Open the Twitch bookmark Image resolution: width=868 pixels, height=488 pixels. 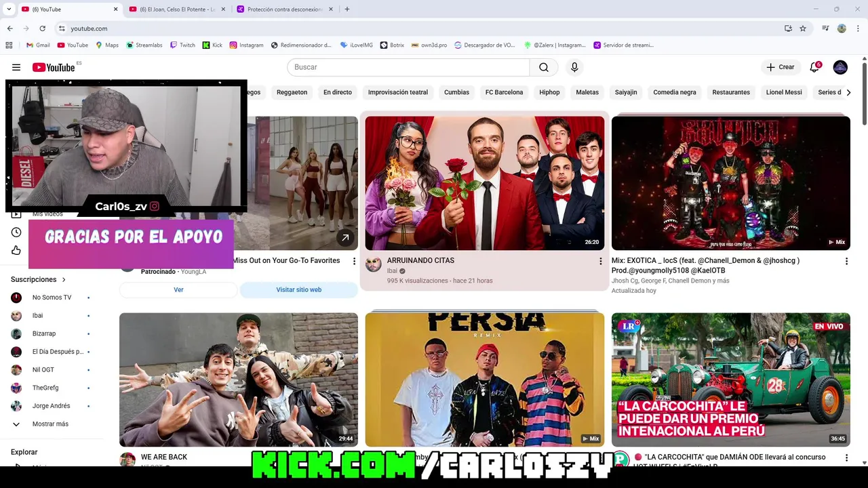(x=182, y=45)
